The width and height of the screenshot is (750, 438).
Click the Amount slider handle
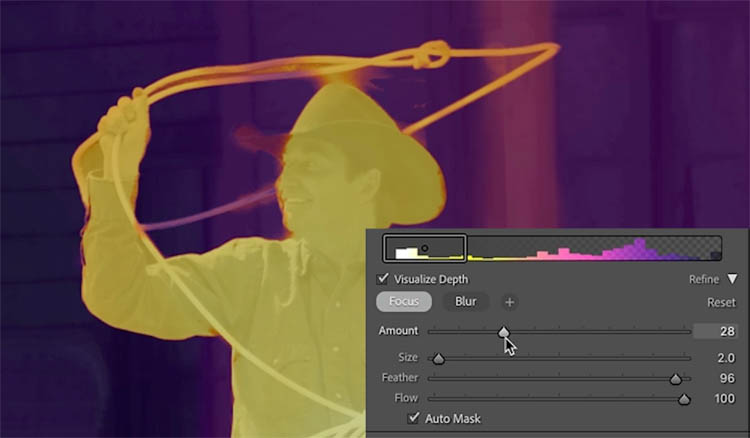[504, 332]
